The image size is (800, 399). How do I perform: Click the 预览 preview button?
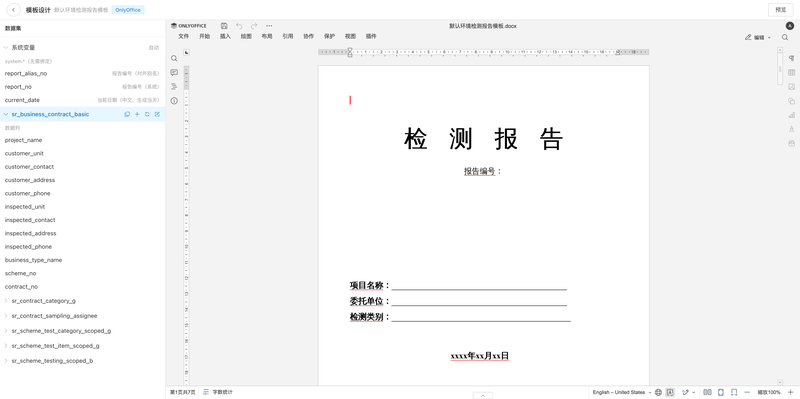781,10
